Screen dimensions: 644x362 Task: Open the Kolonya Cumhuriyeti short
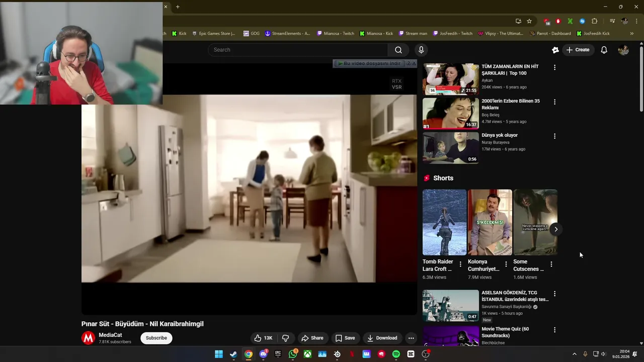(x=490, y=222)
